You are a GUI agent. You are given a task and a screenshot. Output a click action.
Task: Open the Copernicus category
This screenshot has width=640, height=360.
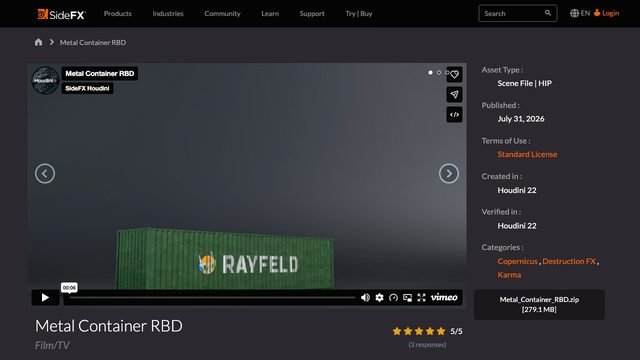point(518,261)
